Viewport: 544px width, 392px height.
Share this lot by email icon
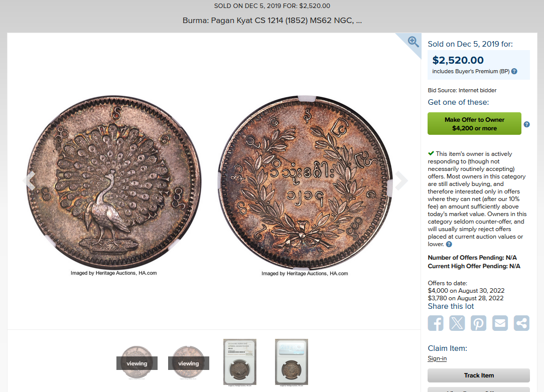pos(500,323)
